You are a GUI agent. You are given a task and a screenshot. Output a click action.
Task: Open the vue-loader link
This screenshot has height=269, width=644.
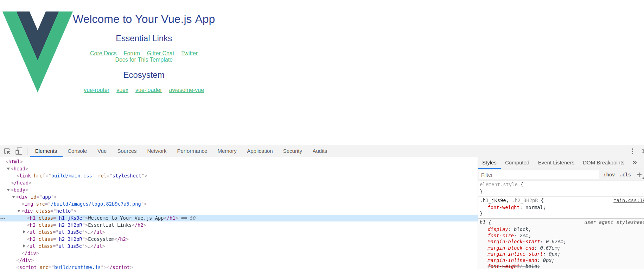149,90
